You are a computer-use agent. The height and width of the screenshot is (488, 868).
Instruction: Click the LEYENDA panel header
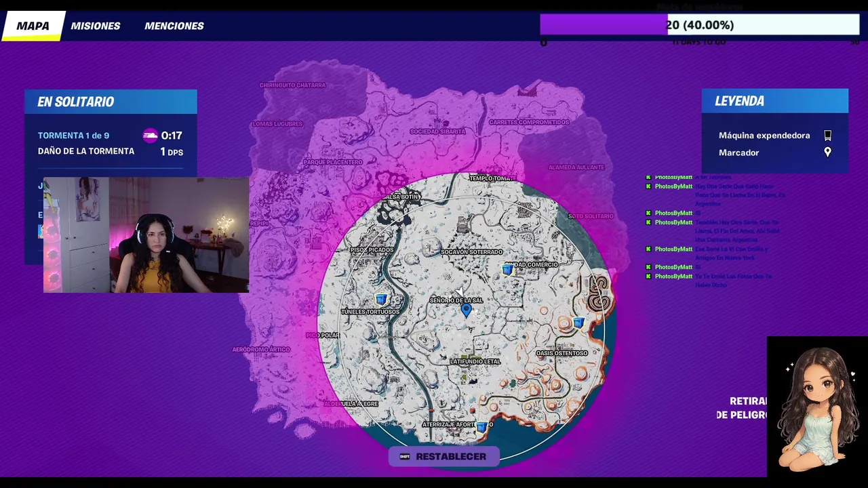coord(775,101)
